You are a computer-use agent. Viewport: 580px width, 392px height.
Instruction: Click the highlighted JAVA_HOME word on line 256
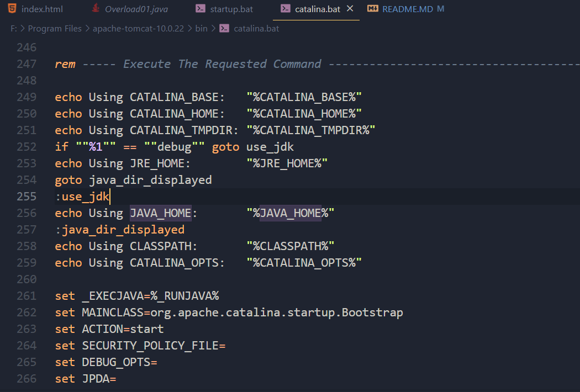click(160, 213)
